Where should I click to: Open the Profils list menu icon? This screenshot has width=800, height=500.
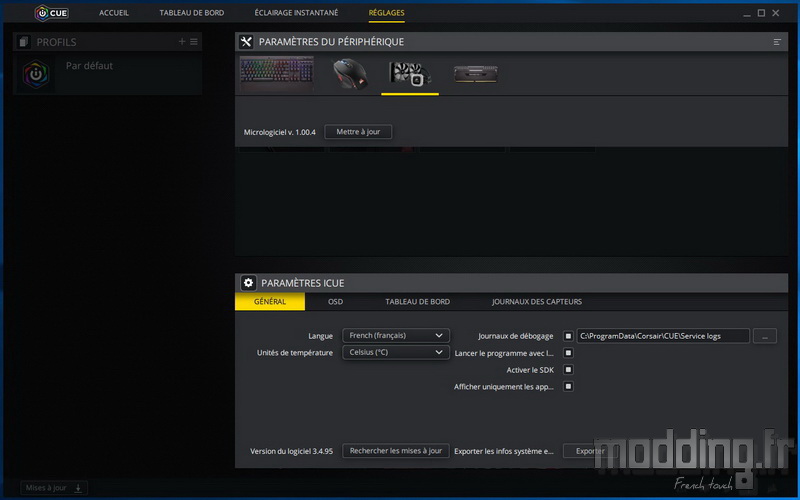[x=194, y=41]
